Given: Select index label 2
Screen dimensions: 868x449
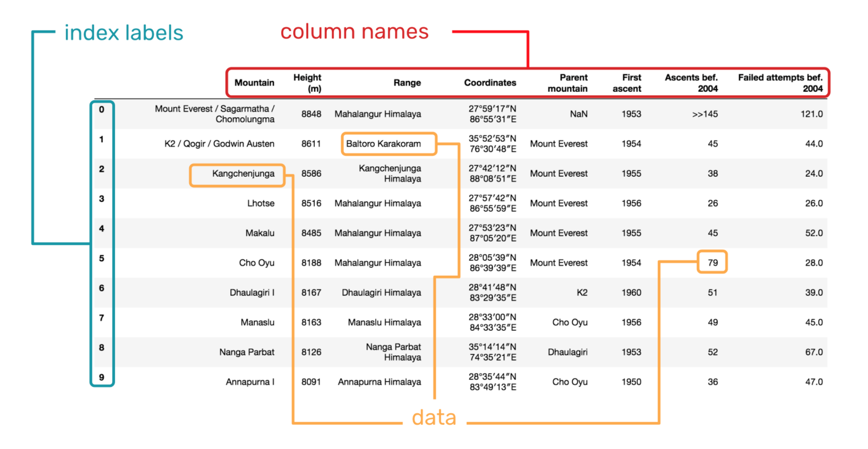Looking at the screenshot, I should (102, 169).
